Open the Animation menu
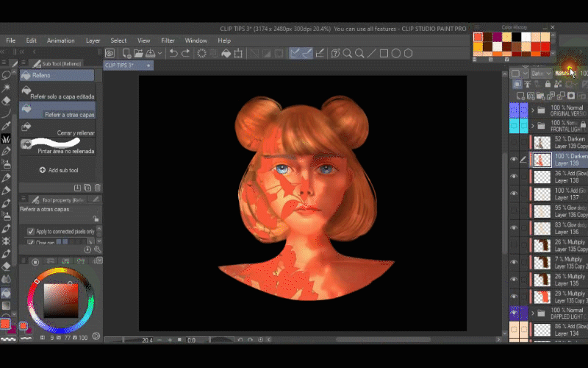The width and height of the screenshot is (588, 368). (61, 40)
